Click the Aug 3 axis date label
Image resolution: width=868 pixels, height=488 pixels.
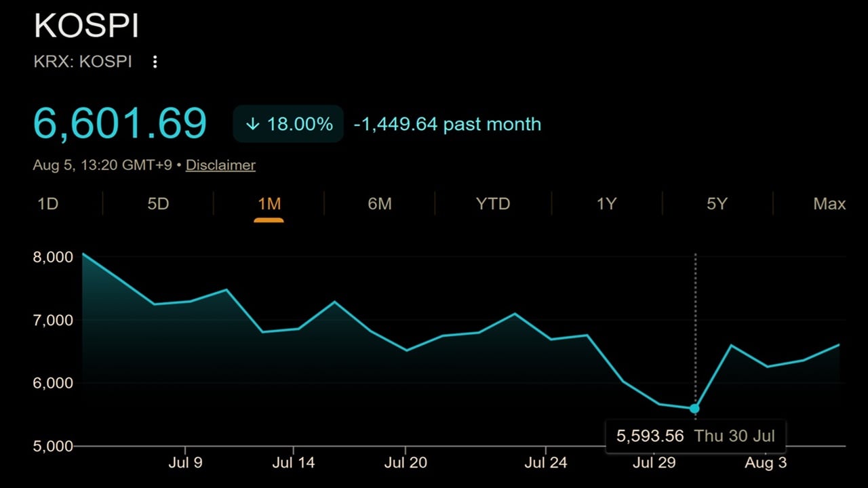pos(766,463)
